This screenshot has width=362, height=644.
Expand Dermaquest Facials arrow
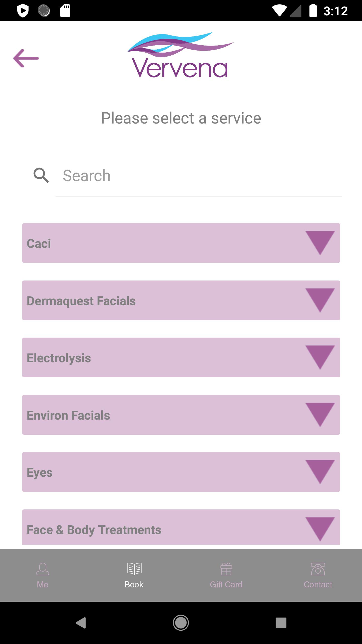click(320, 300)
